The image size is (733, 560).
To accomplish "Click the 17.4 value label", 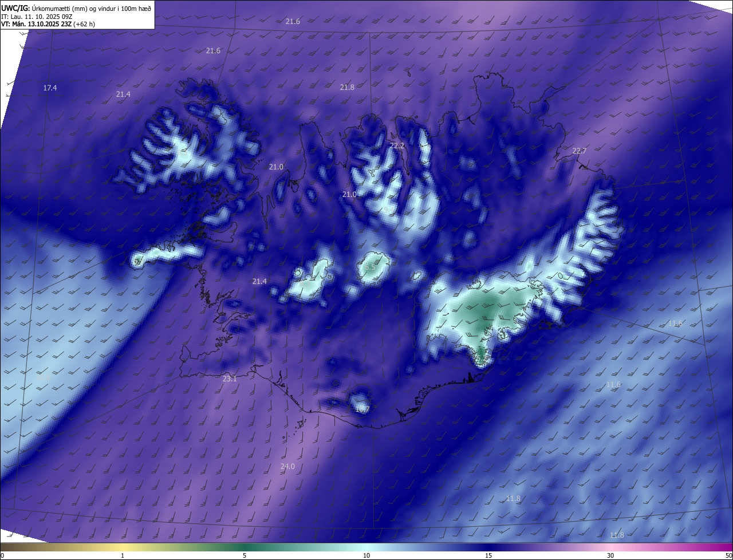I will 50,88.
